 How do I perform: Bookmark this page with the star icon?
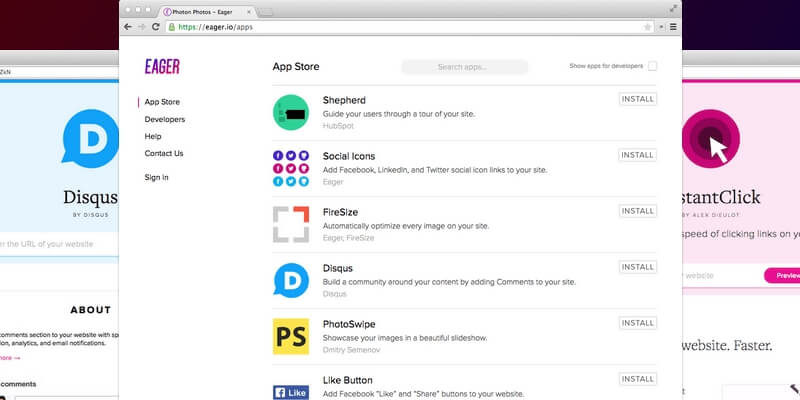point(648,26)
